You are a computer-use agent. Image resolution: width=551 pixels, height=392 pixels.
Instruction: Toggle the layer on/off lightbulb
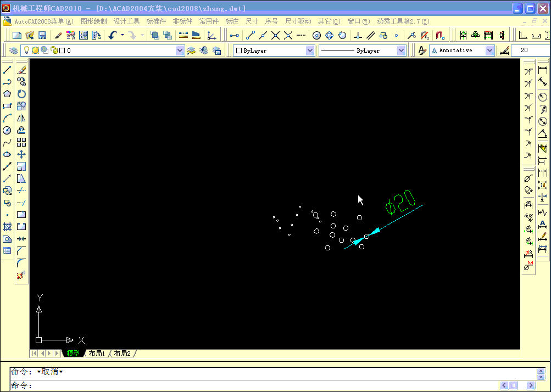pyautogui.click(x=26, y=50)
